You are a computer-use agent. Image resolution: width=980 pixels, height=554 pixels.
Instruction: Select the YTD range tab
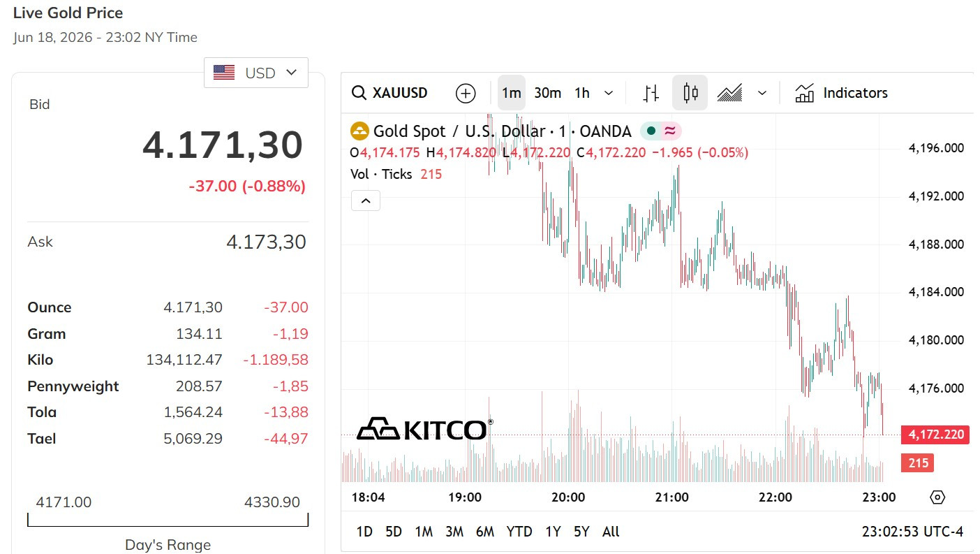pyautogui.click(x=519, y=532)
